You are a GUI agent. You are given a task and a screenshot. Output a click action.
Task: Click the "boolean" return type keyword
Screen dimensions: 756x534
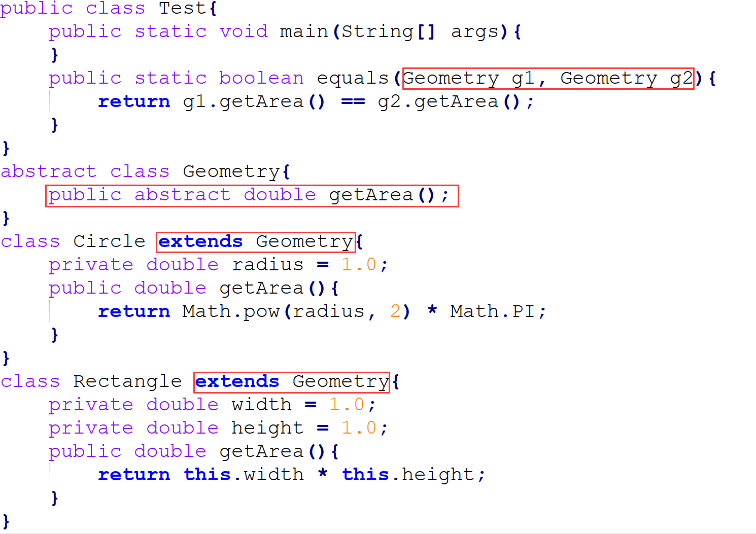coord(261,78)
